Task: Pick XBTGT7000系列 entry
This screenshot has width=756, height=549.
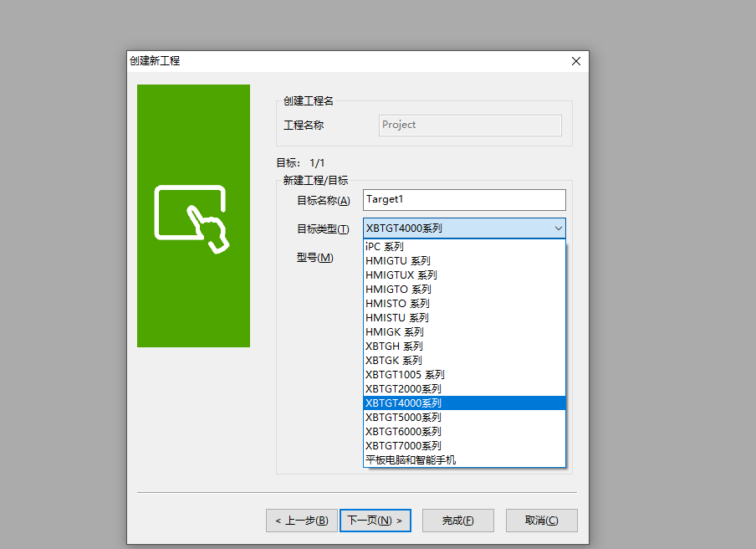Action: point(464,446)
